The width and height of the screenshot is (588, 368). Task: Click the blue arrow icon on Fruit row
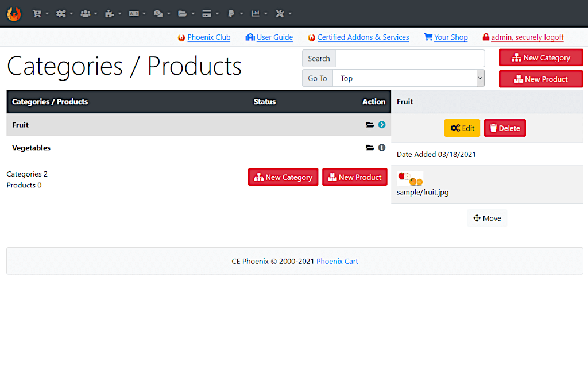[x=382, y=125]
